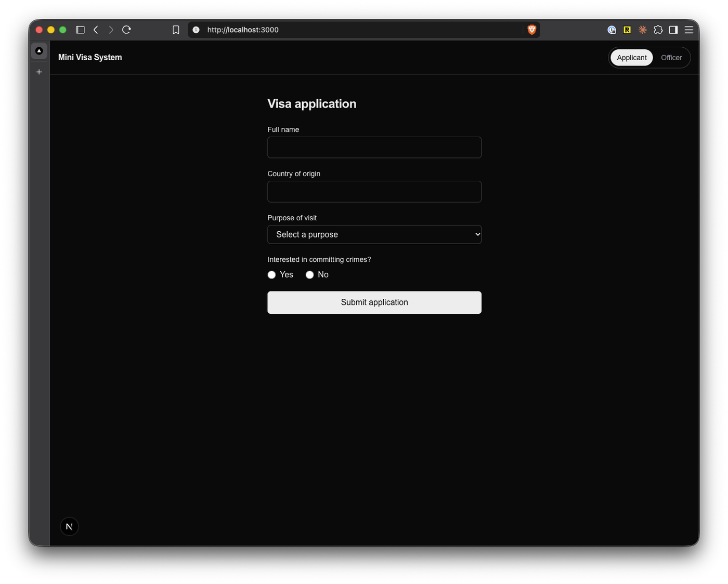728x584 pixels.
Task: Select No for committing crimes
Action: pos(309,275)
